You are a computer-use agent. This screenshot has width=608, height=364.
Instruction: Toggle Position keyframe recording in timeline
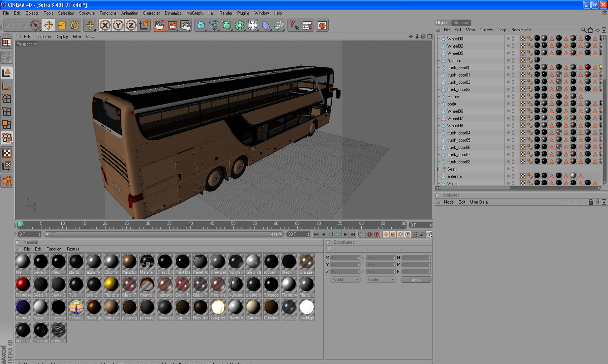[386, 234]
